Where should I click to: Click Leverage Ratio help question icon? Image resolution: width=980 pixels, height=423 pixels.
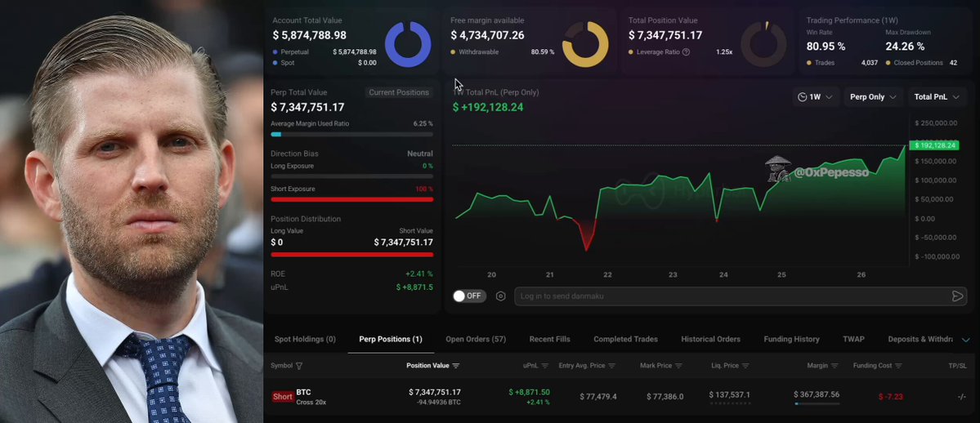(687, 52)
